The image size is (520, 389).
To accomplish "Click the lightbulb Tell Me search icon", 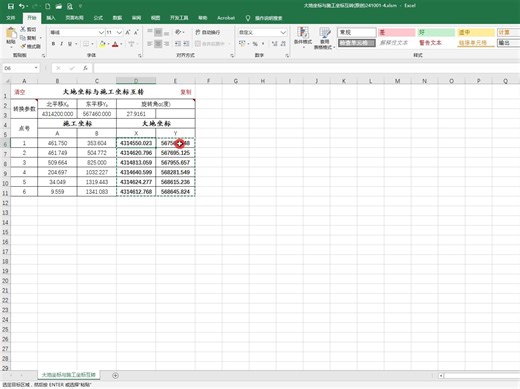I will 248,18.
